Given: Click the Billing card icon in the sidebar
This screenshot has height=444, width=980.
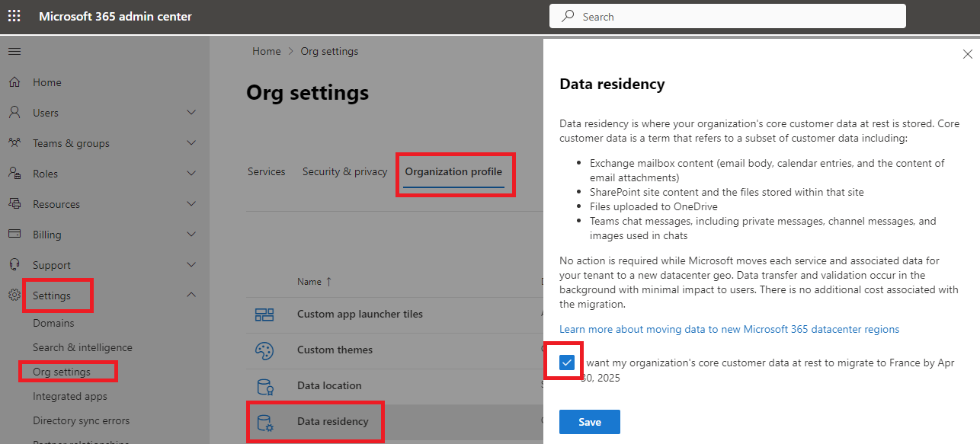Looking at the screenshot, I should coord(14,235).
